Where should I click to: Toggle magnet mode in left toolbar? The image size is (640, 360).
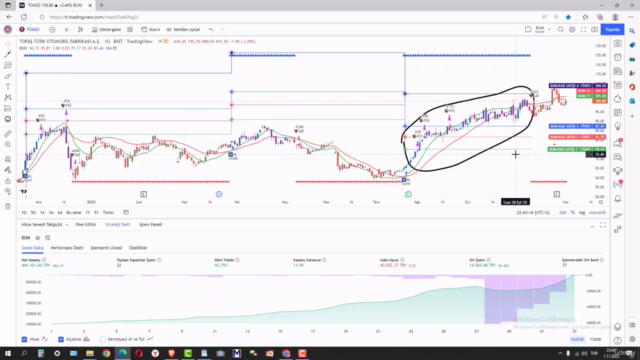[x=8, y=159]
